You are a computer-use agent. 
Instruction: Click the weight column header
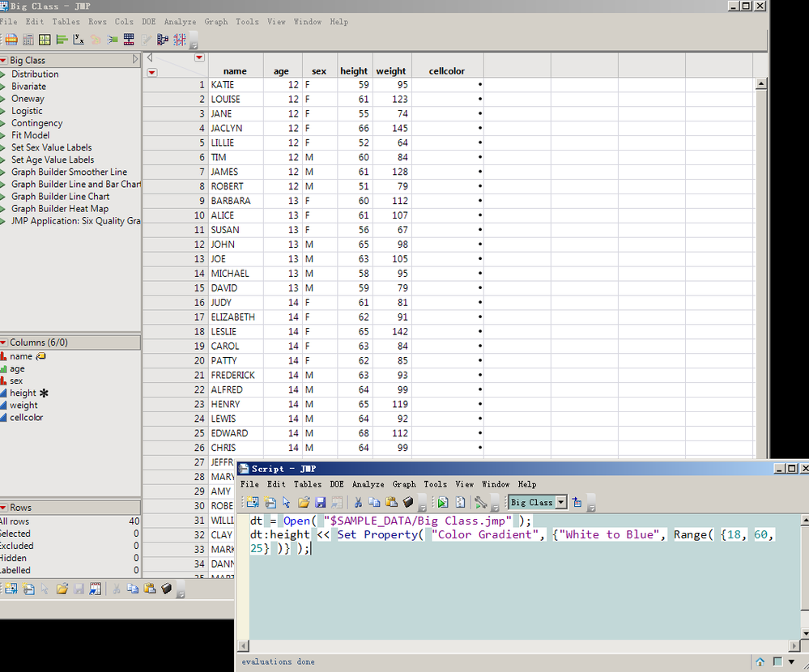point(391,71)
